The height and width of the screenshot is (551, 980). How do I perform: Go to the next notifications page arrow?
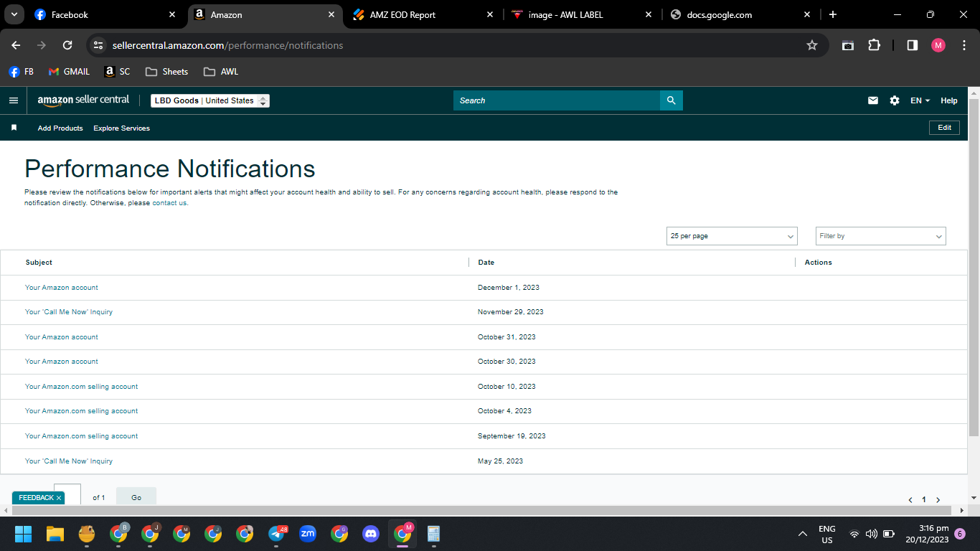(938, 499)
